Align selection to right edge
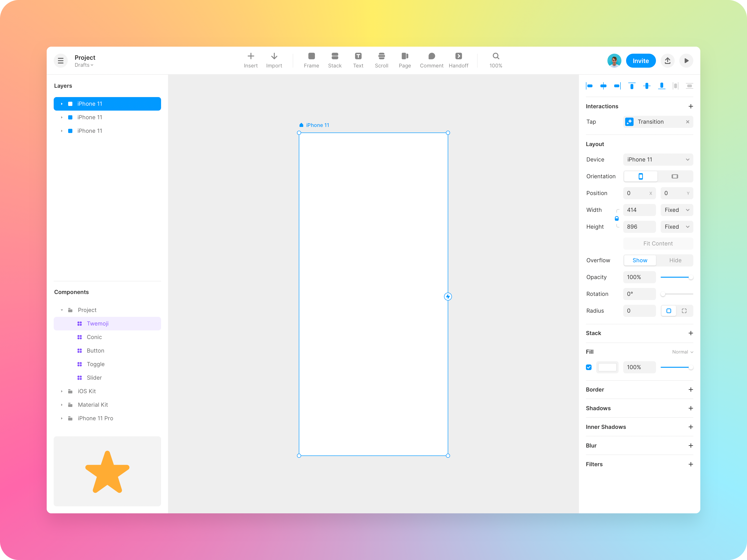The width and height of the screenshot is (747, 560). pos(617,86)
